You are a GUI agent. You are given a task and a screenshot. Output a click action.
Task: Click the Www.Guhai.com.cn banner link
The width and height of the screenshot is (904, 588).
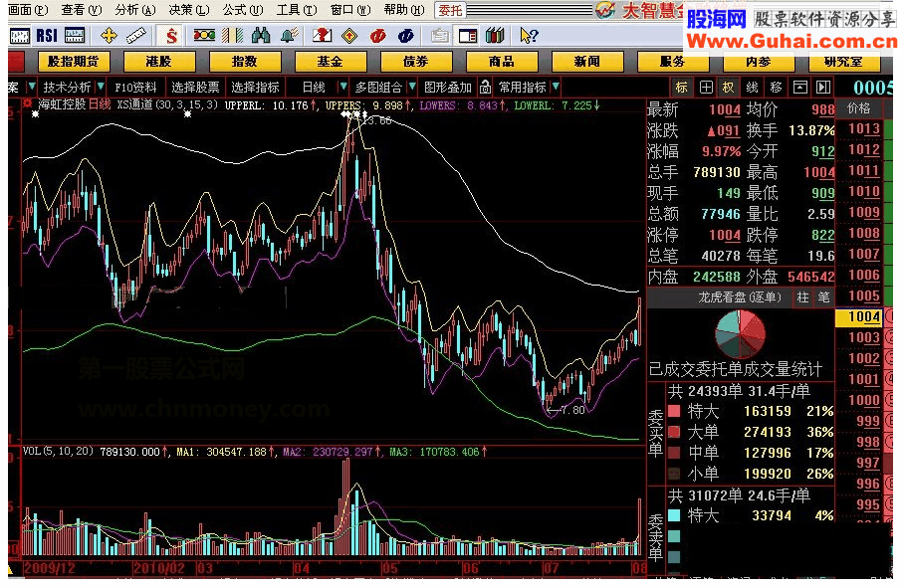click(791, 41)
